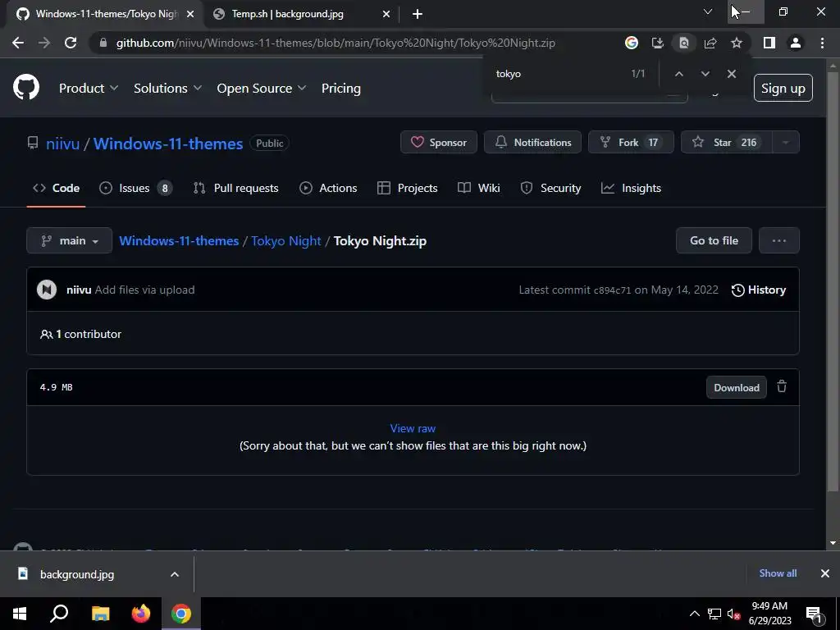Open File Explorer from taskbar
840x630 pixels.
point(100,614)
